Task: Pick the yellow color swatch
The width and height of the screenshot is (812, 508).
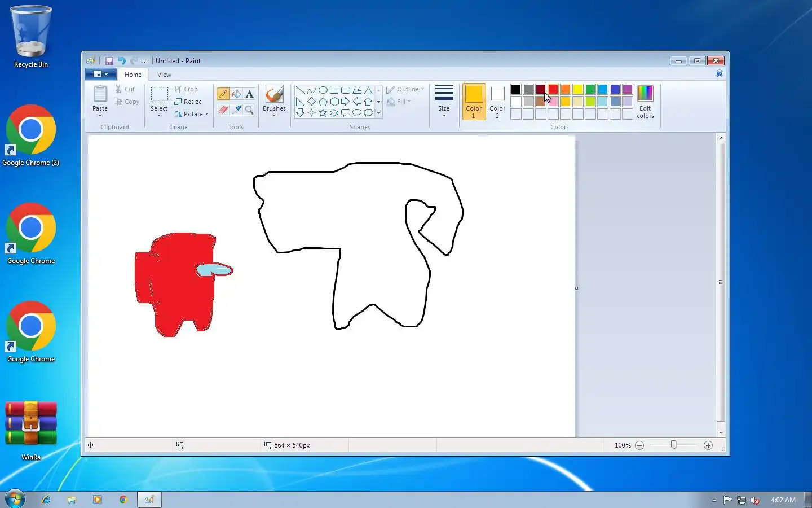Action: [x=578, y=89]
